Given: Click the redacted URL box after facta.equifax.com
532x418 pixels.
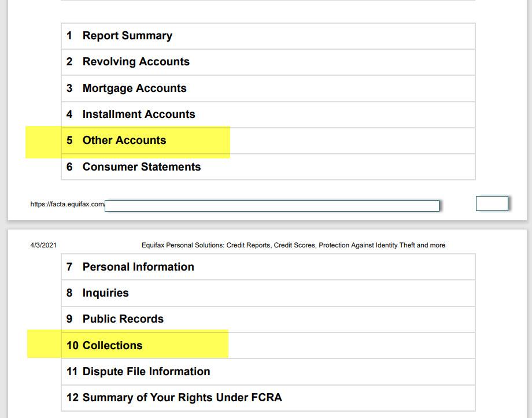Looking at the screenshot, I should point(272,206).
